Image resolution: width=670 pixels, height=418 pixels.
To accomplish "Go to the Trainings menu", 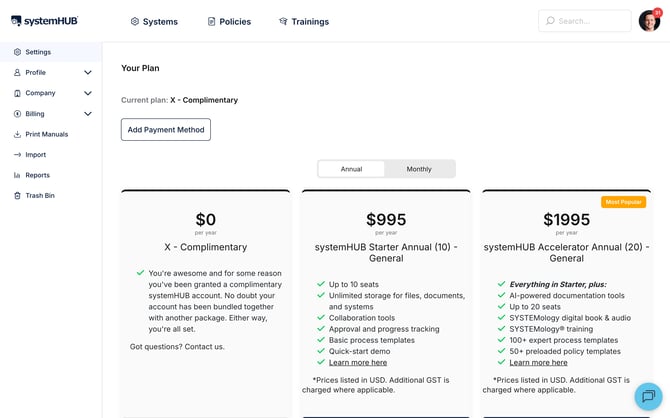I will (x=304, y=21).
